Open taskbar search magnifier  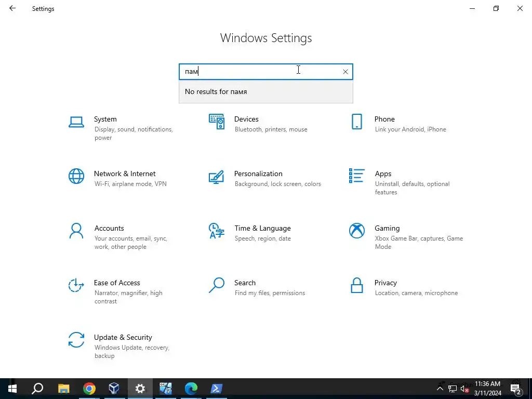37,389
